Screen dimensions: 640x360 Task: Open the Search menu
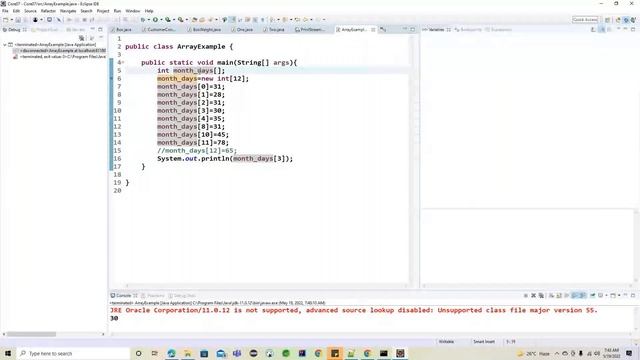tap(86, 11)
